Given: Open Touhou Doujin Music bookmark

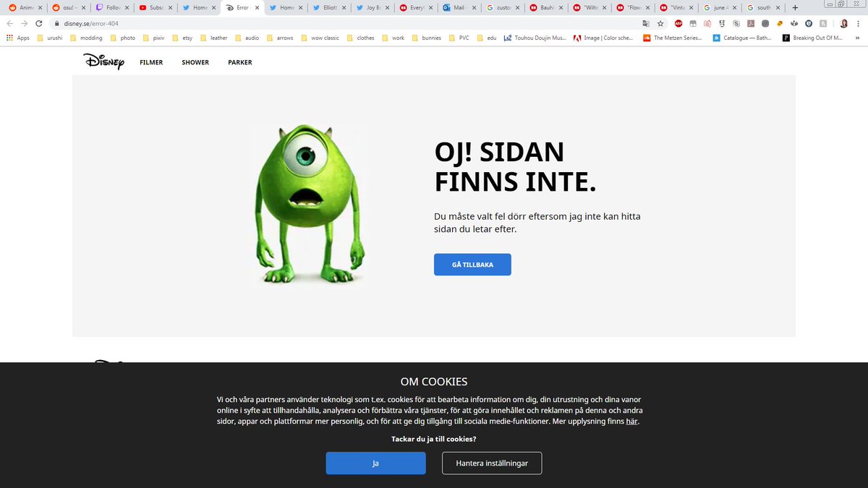Looking at the screenshot, I should click(535, 38).
